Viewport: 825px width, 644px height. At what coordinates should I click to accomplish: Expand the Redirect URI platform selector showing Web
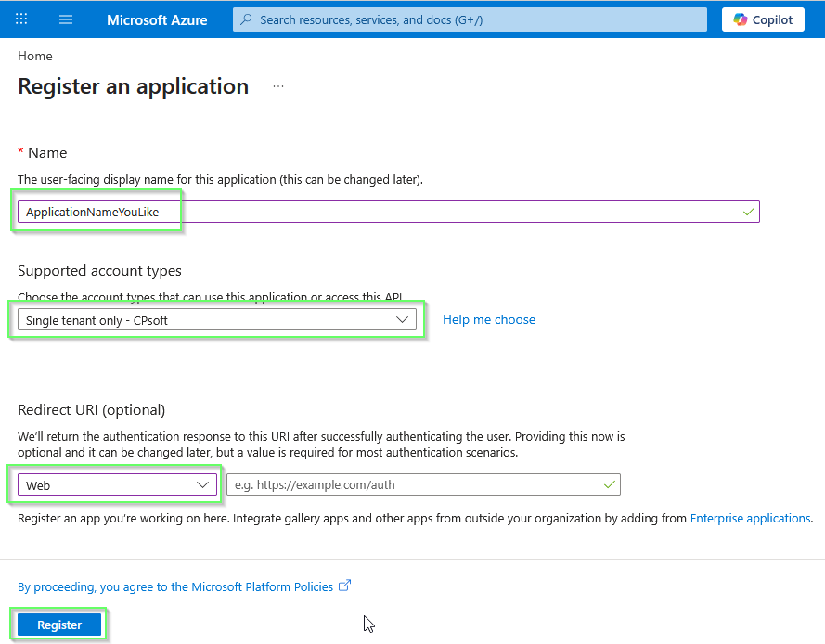tap(116, 484)
